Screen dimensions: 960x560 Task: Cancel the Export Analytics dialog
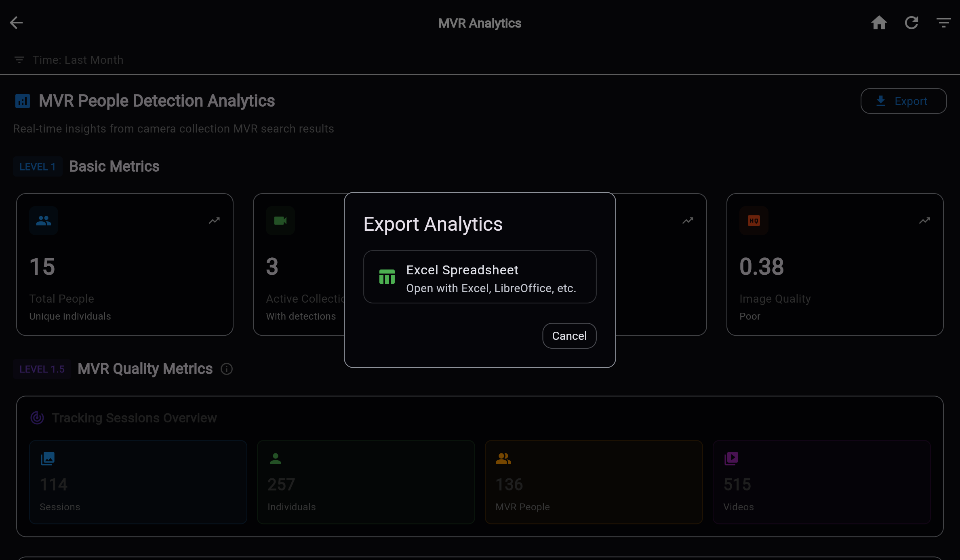point(569,335)
